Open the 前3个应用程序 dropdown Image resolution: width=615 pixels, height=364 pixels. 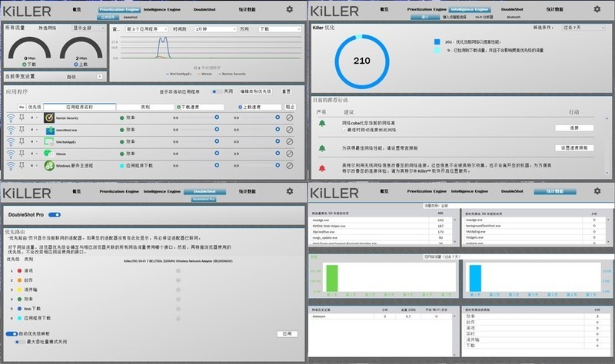(147, 29)
